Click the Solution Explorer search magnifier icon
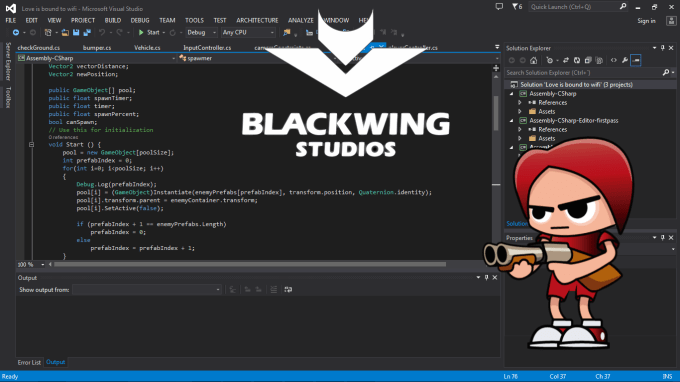 pos(666,73)
